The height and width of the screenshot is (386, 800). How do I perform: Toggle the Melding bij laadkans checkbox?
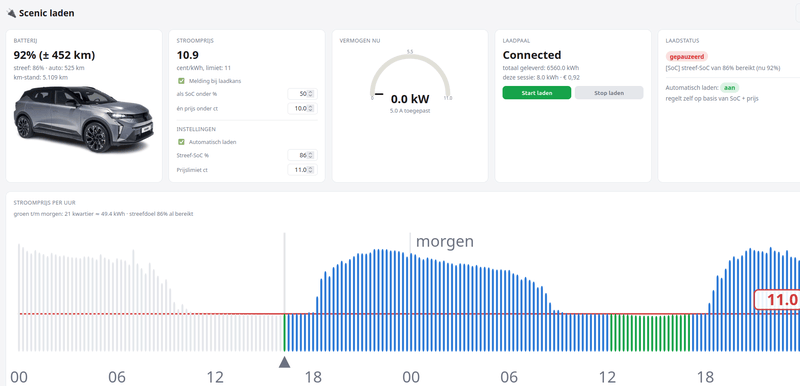[x=181, y=81]
